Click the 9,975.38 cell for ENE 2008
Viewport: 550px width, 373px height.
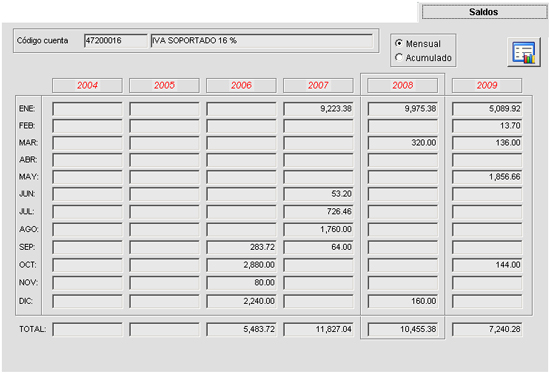pyautogui.click(x=403, y=109)
